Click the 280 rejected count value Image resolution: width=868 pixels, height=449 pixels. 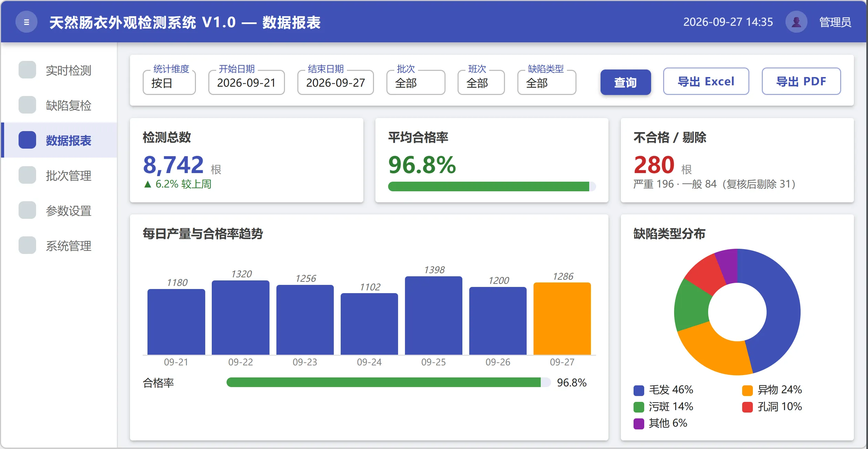(654, 164)
